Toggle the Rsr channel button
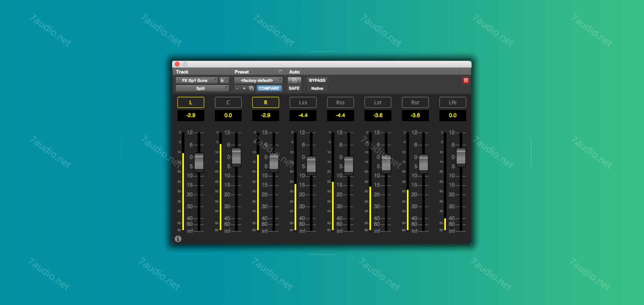644x305 pixels. 415,102
